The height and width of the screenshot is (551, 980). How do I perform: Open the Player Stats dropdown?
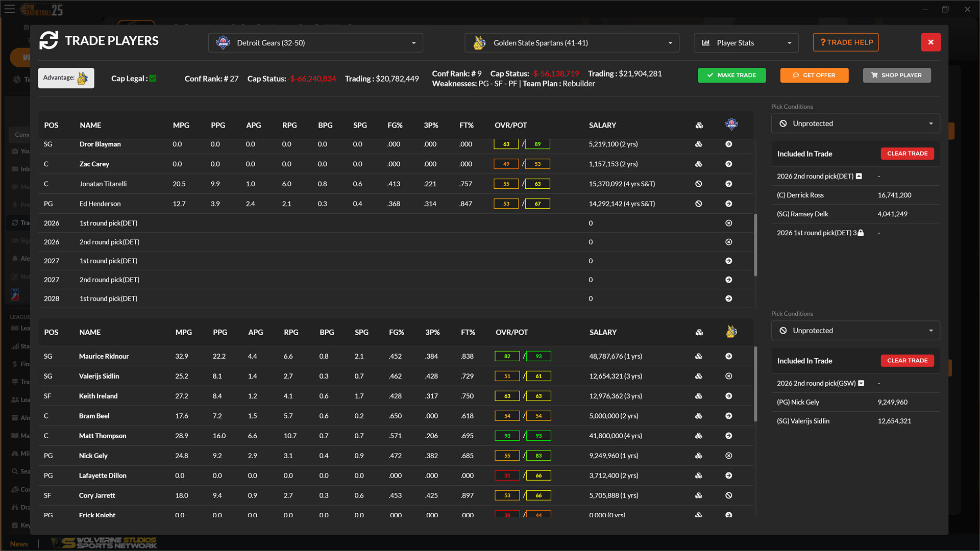[x=746, y=43]
